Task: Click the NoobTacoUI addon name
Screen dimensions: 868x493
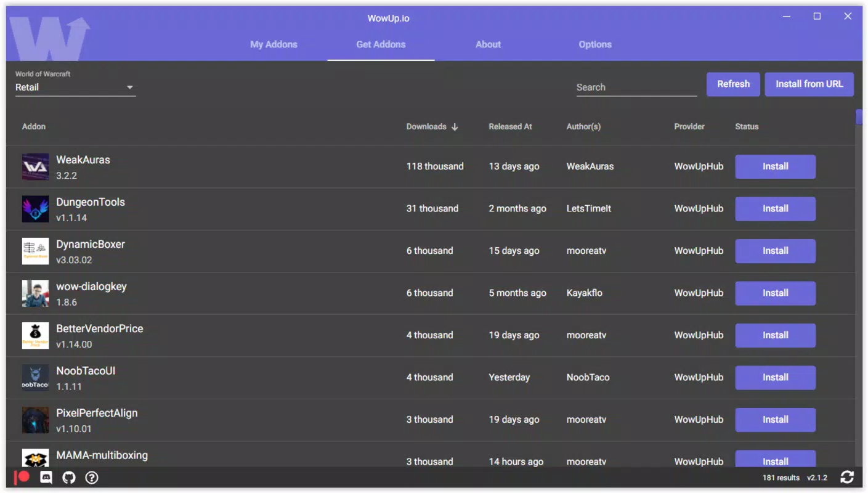Action: click(x=86, y=371)
